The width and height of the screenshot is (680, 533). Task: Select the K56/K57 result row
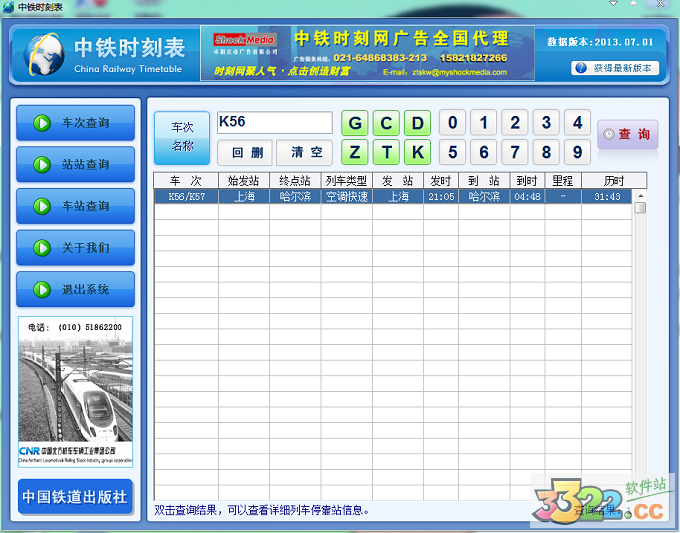click(x=390, y=197)
